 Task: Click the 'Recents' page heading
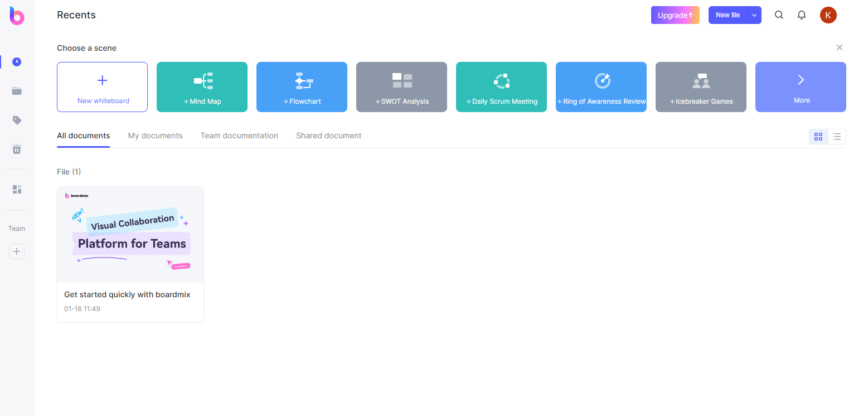coord(76,15)
